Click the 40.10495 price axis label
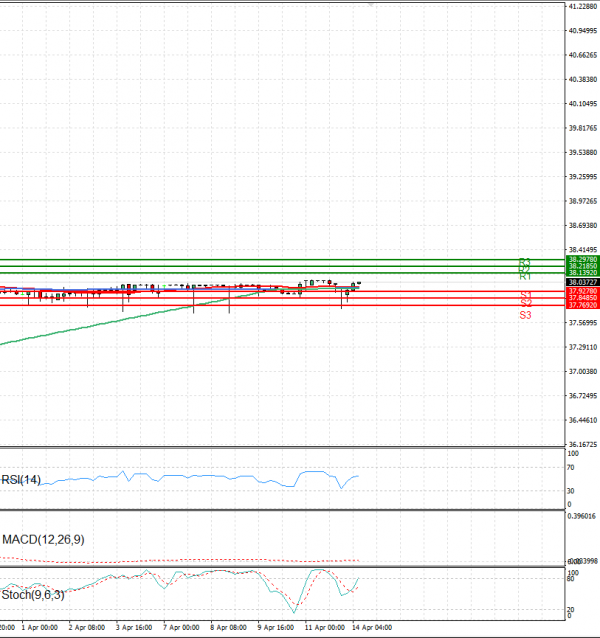 coord(582,104)
